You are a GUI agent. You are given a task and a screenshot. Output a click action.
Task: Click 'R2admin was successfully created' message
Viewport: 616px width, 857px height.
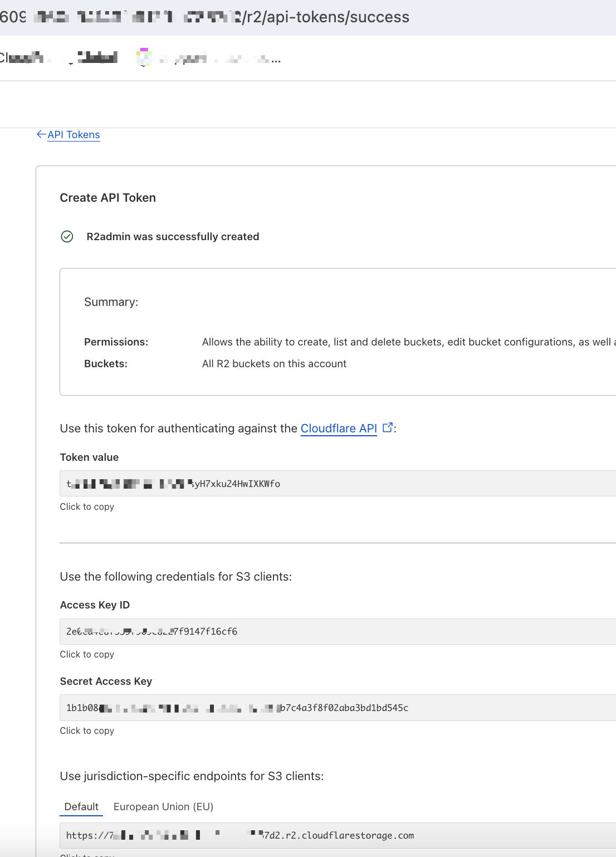(x=173, y=237)
